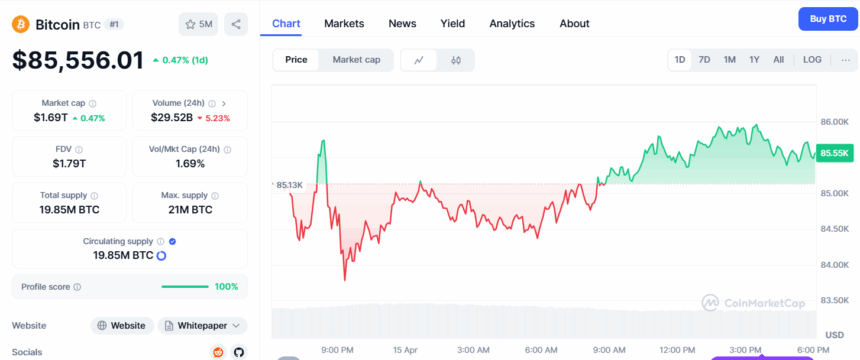
Task: Click the 5.23% volume change text
Action: click(217, 118)
